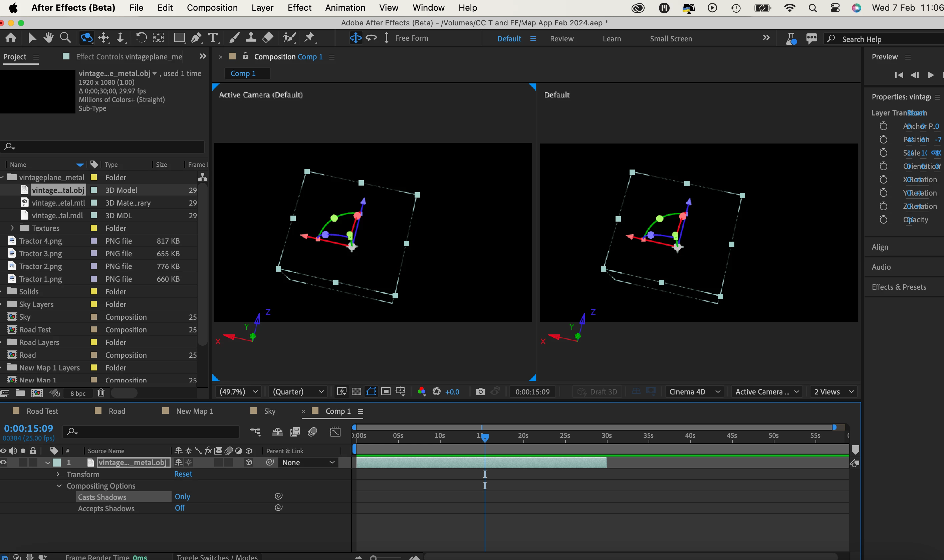Select the Rotation tool

point(141,38)
